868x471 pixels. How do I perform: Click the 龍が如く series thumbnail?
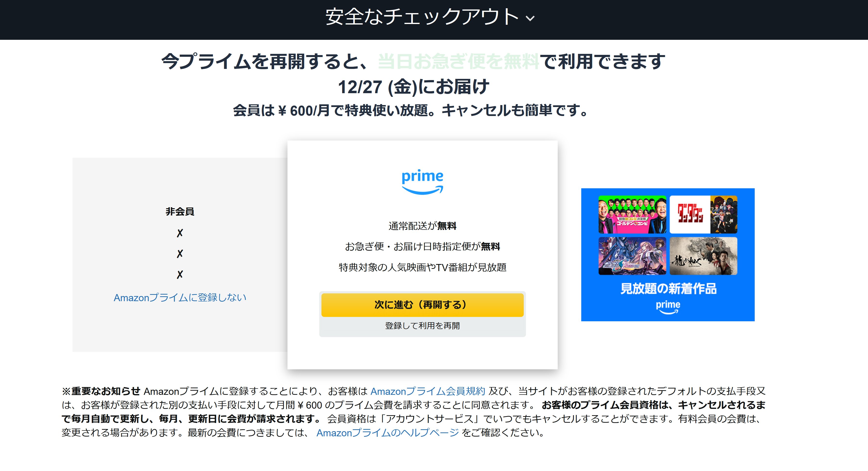704,256
